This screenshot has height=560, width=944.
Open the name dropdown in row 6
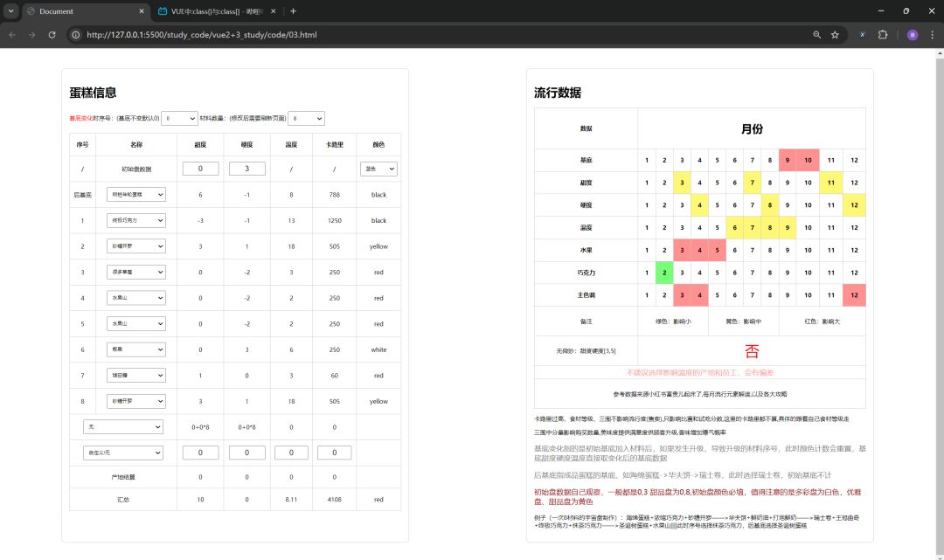(136, 349)
